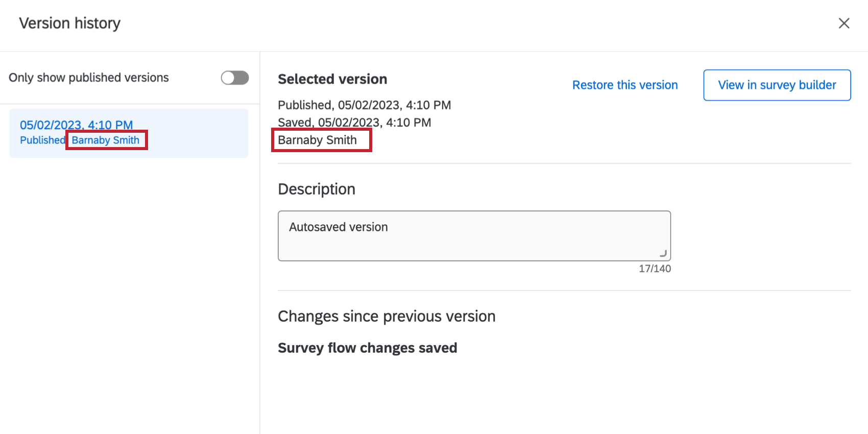This screenshot has height=434, width=868.
Task: Click the 17/140 character counter
Action: [x=655, y=269]
